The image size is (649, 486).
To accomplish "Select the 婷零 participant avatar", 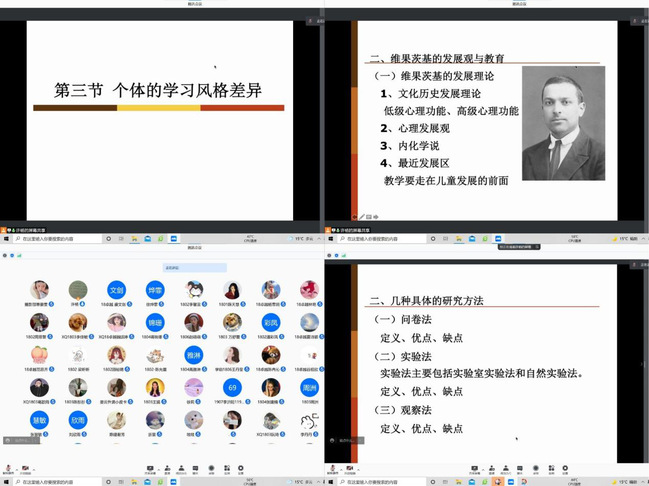I will 154,289.
